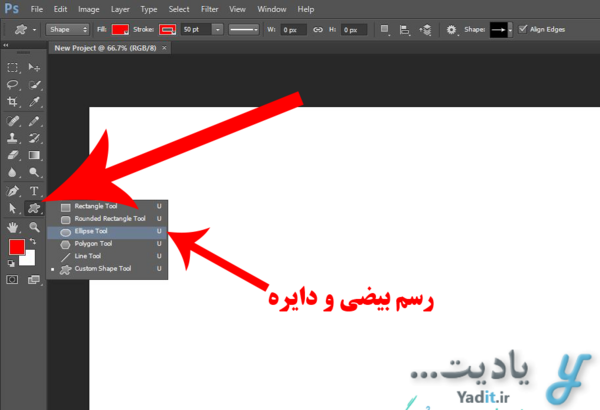Image resolution: width=600 pixels, height=410 pixels.
Task: Open the Select menu
Action: tap(179, 9)
